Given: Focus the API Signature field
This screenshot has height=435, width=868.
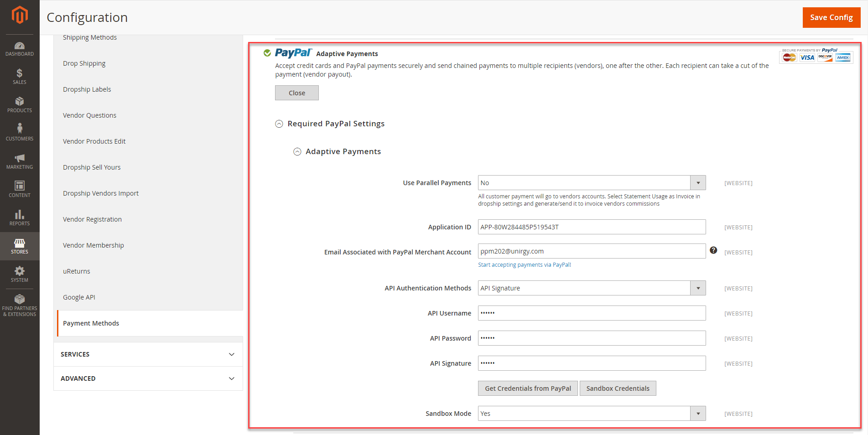Looking at the screenshot, I should pos(592,363).
